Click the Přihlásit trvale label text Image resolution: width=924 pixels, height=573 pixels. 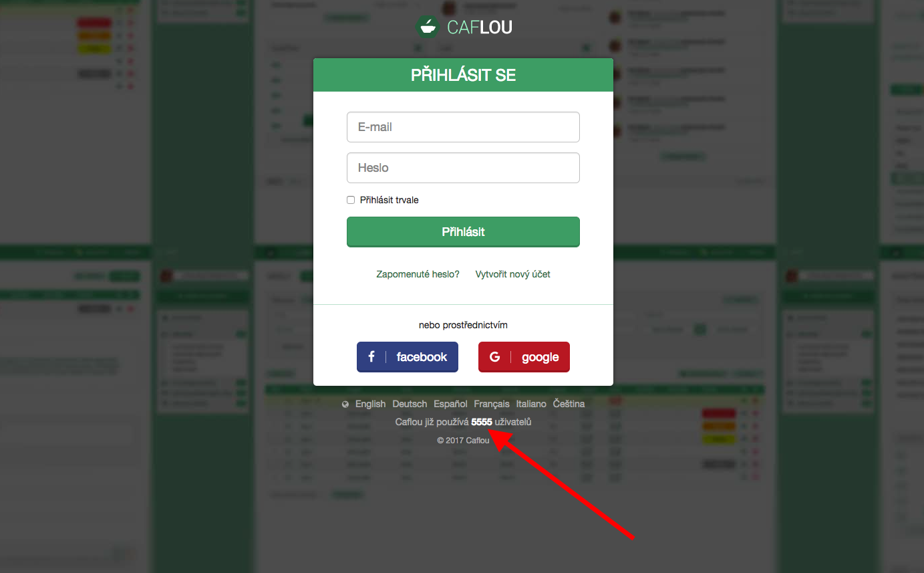coord(390,200)
